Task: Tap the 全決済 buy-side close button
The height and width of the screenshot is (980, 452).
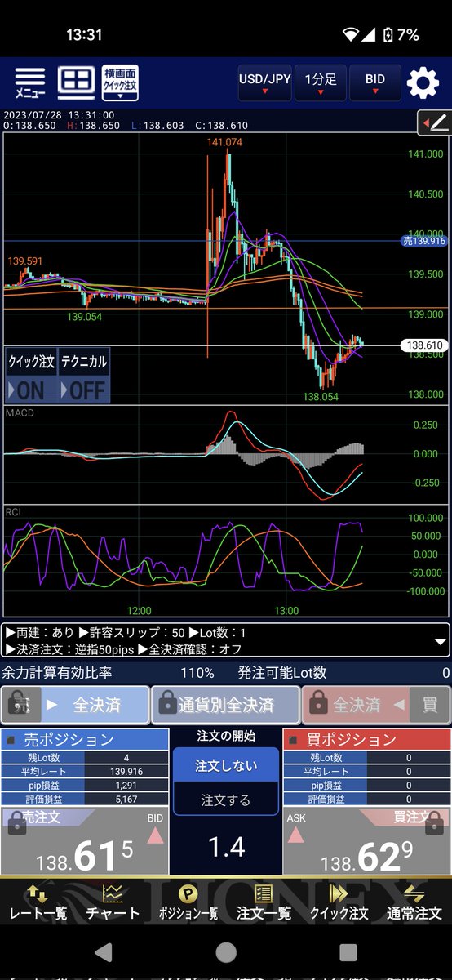Action: point(356,705)
